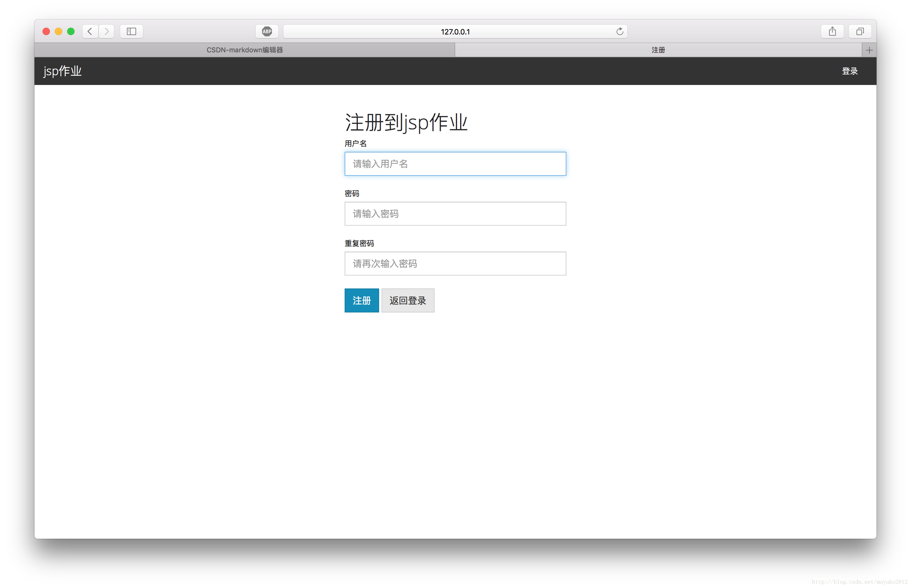The height and width of the screenshot is (588, 911).
Task: Click into the 密码 input field
Action: 455,214
